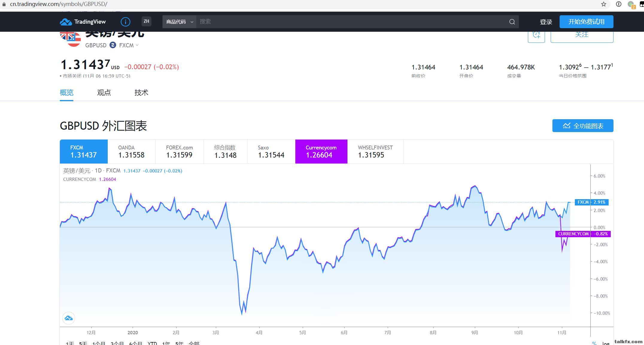Click the red −0.00027 (−0.02%) change
644x345 pixels.
(151, 67)
